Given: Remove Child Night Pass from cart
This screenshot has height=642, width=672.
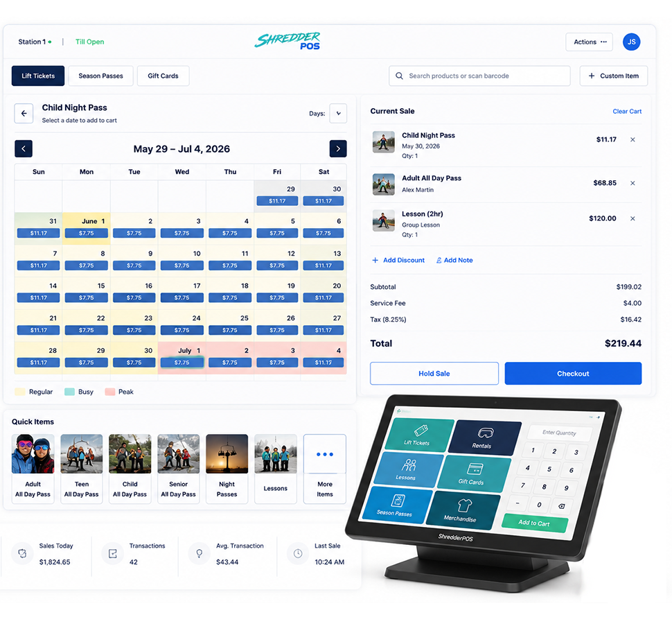Looking at the screenshot, I should click(633, 139).
